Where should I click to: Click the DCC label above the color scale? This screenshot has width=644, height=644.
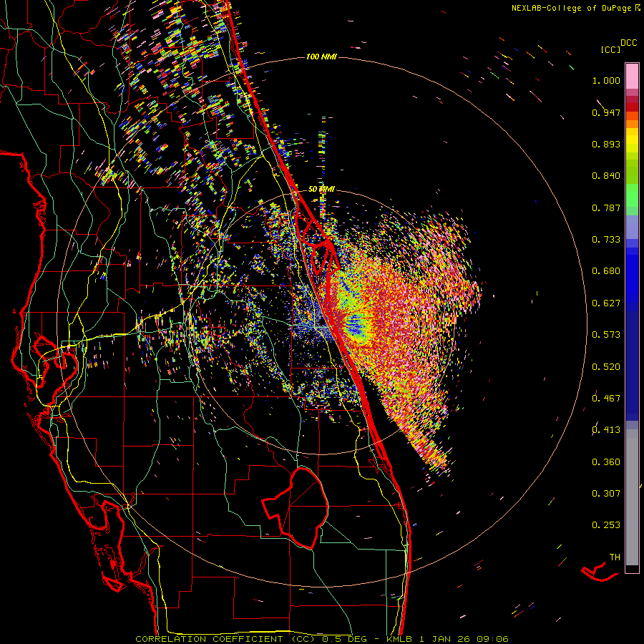628,43
